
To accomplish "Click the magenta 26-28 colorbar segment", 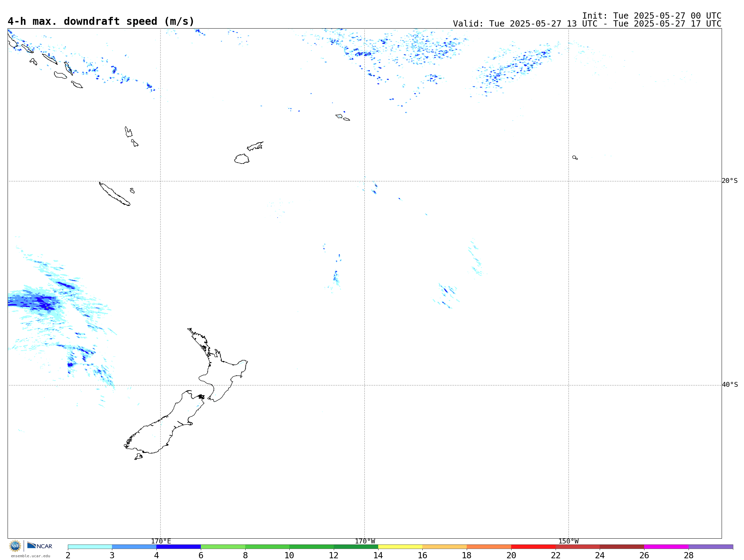I will [x=666, y=547].
